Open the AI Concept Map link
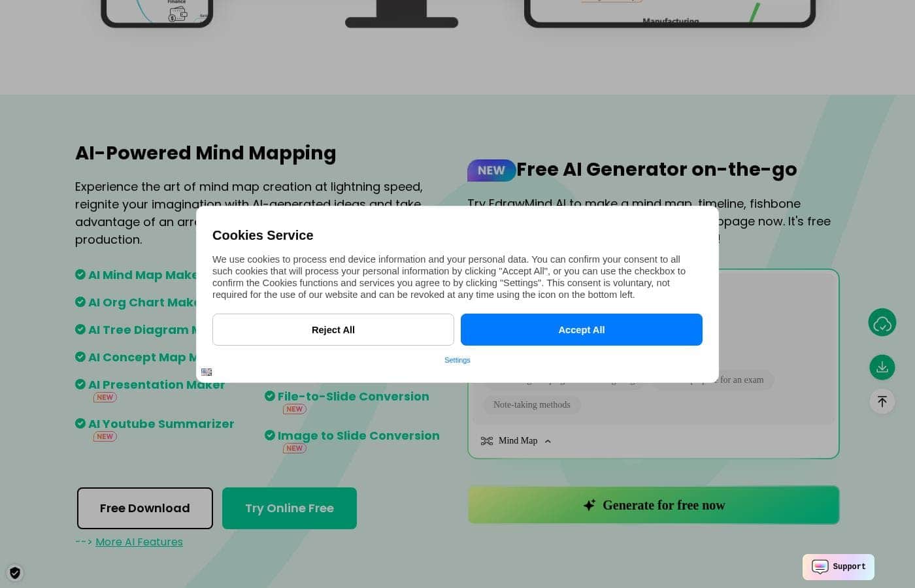Screen dimensions: 915x588 [142, 357]
